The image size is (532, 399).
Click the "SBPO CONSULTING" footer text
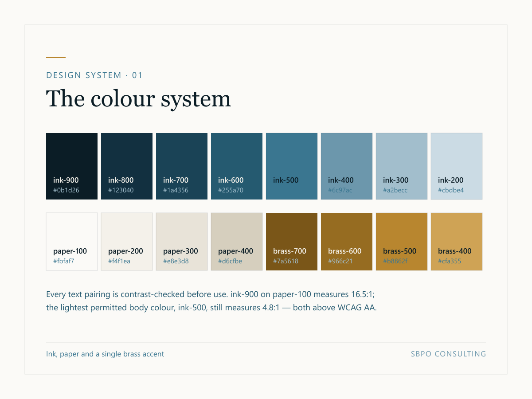click(x=449, y=354)
